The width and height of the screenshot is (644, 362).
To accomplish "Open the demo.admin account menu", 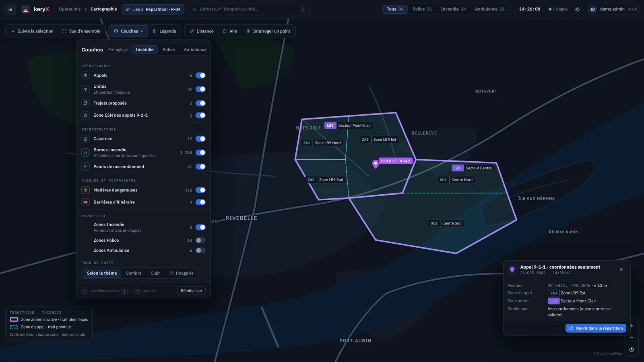I will point(613,9).
